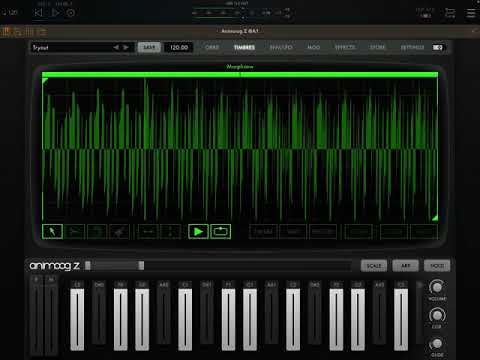This screenshot has width=480, height=360.
Task: Go to next preset arrow
Action: 126,47
